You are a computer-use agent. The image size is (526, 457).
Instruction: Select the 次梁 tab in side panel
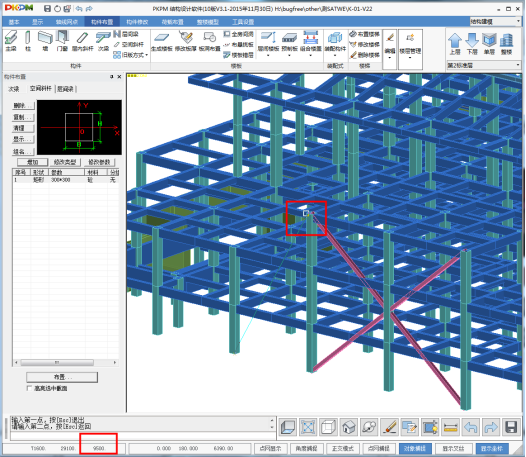pyautogui.click(x=14, y=89)
